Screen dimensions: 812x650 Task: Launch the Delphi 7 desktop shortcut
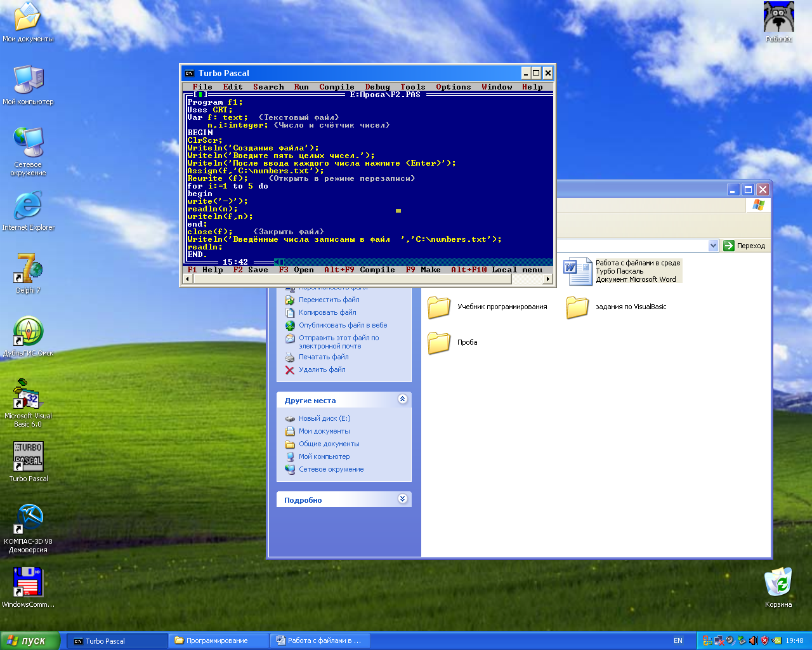28,274
